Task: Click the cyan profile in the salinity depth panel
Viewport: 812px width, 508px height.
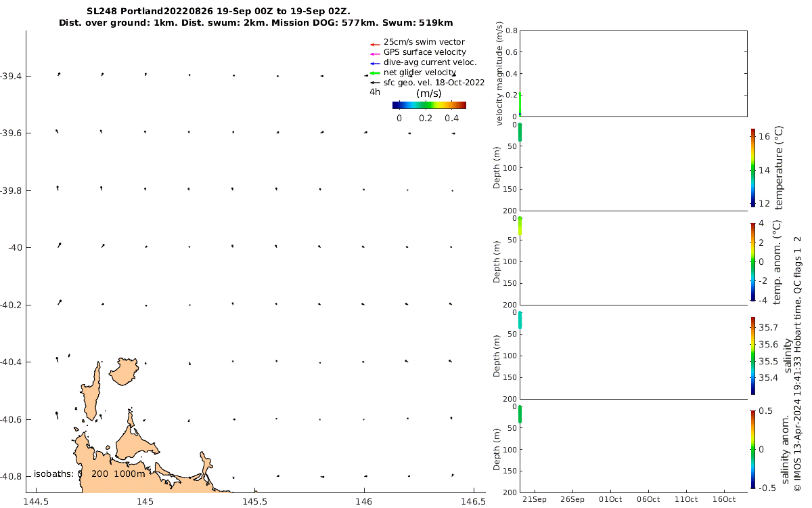Action: pyautogui.click(x=520, y=320)
